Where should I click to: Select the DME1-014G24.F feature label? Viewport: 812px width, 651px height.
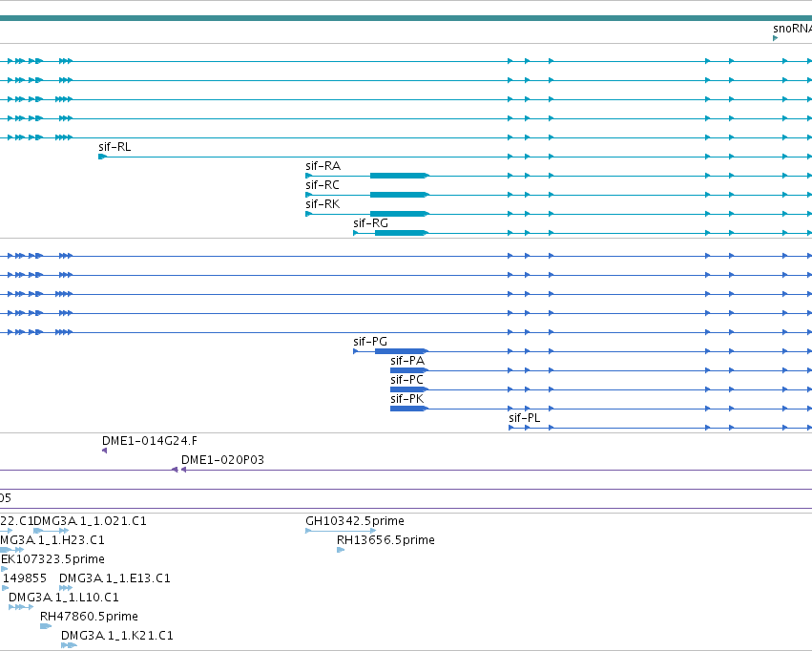click(149, 441)
